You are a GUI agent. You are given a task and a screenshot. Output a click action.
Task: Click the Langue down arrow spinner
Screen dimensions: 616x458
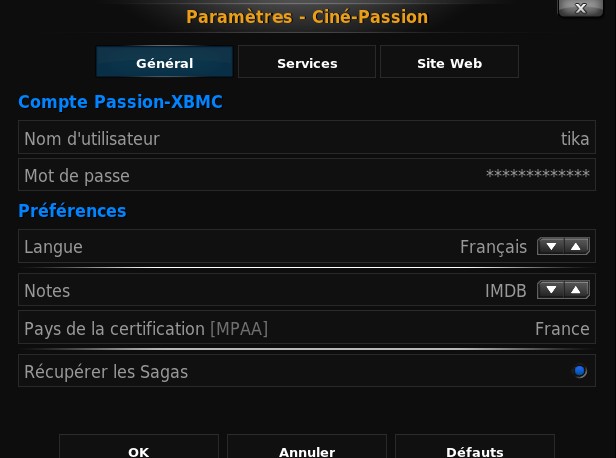coord(551,246)
